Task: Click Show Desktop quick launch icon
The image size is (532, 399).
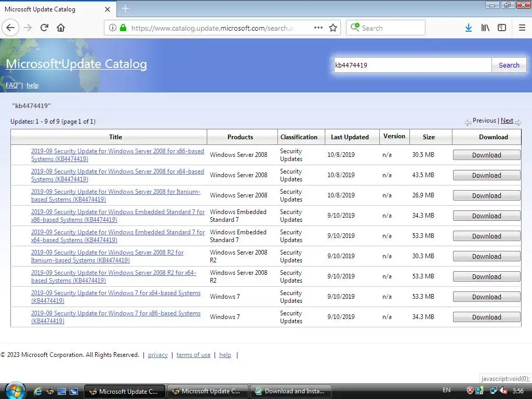Action: point(62,391)
